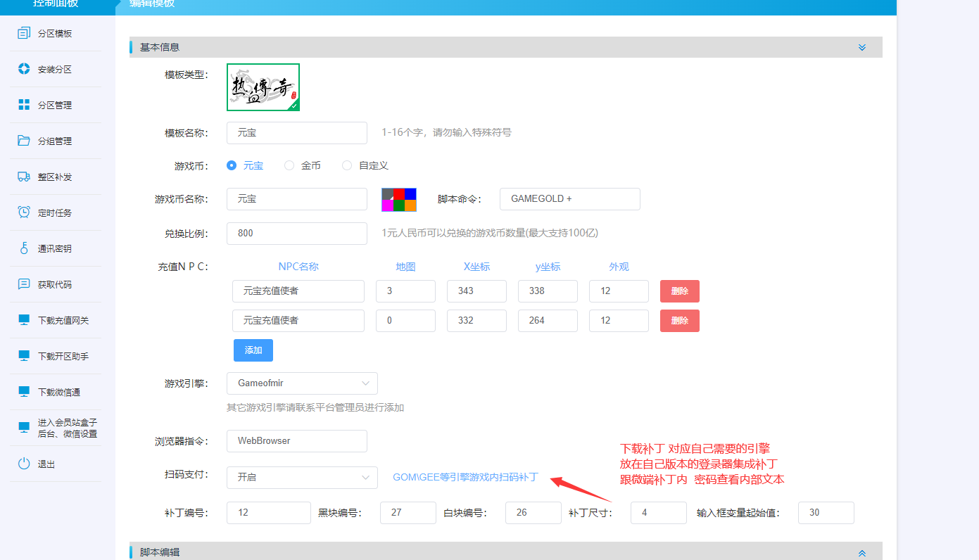
Task: Select the 金币 game currency option
Action: pyautogui.click(x=289, y=165)
